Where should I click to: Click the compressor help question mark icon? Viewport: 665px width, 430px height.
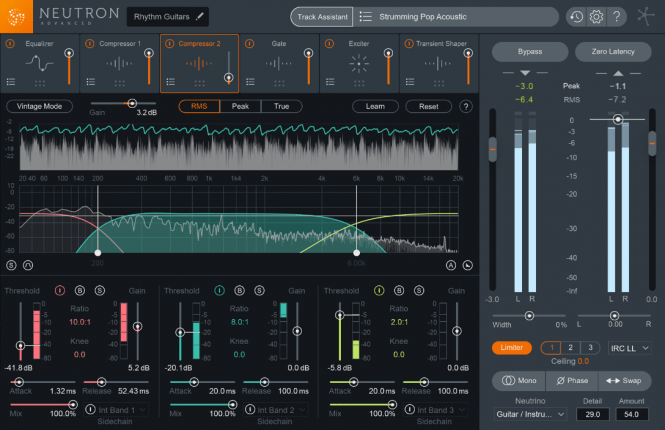(466, 106)
